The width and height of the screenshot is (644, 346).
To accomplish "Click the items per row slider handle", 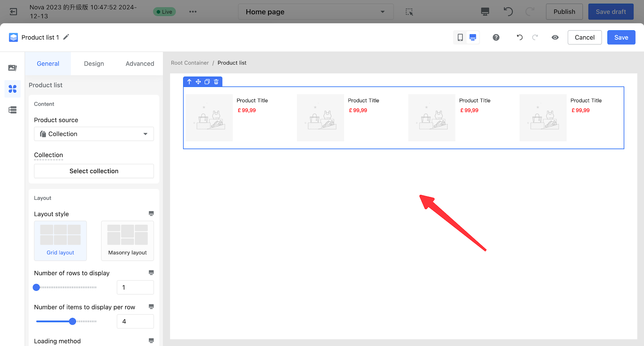I will coord(72,321).
